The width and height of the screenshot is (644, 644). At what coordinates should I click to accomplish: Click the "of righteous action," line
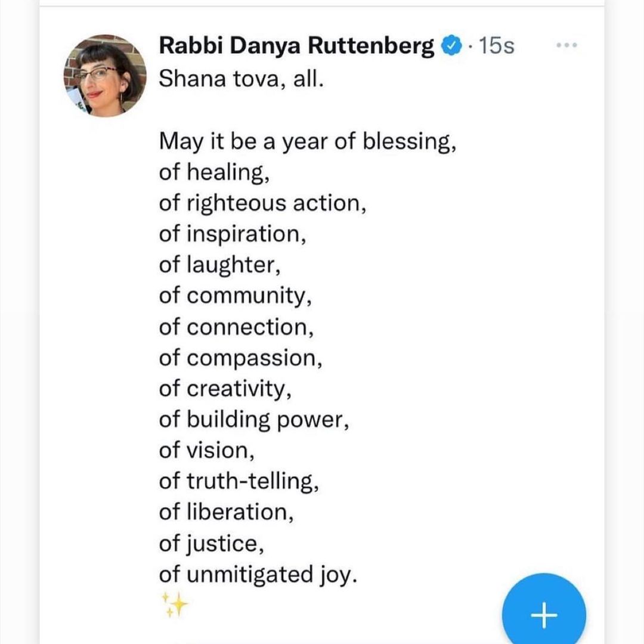click(x=263, y=204)
